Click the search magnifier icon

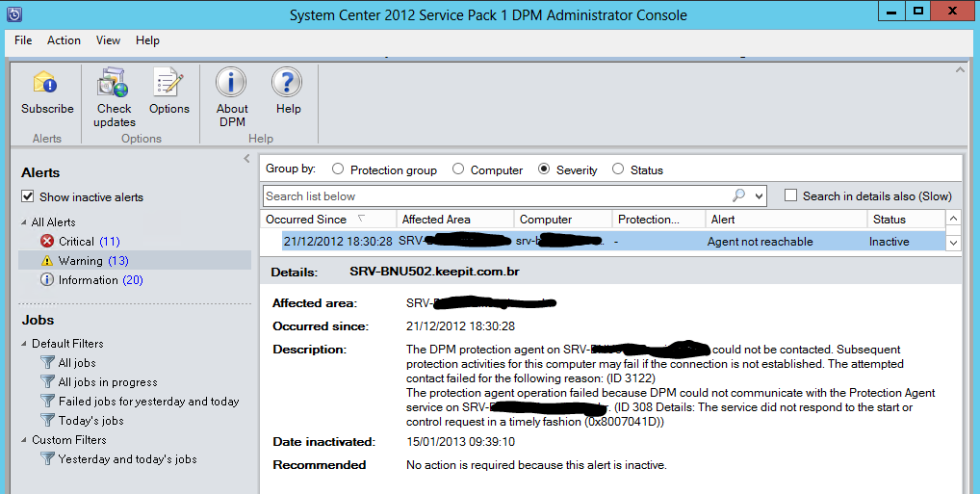click(x=738, y=195)
